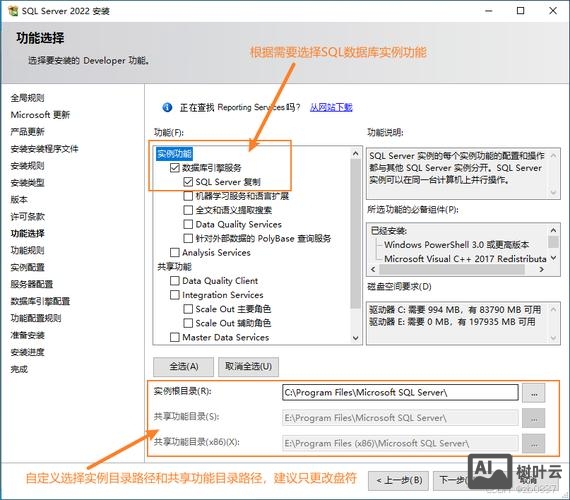Click the Microsoft 更新 step in the sidebar

(x=40, y=115)
